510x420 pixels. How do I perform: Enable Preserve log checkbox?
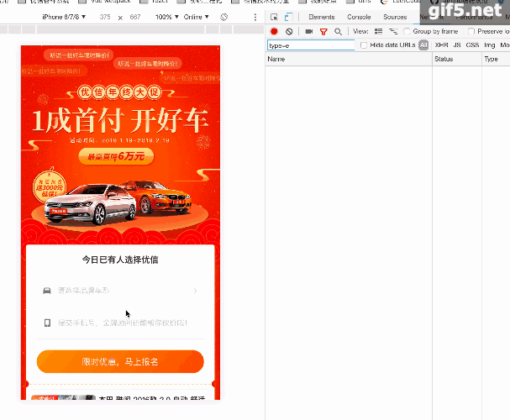[x=471, y=31]
